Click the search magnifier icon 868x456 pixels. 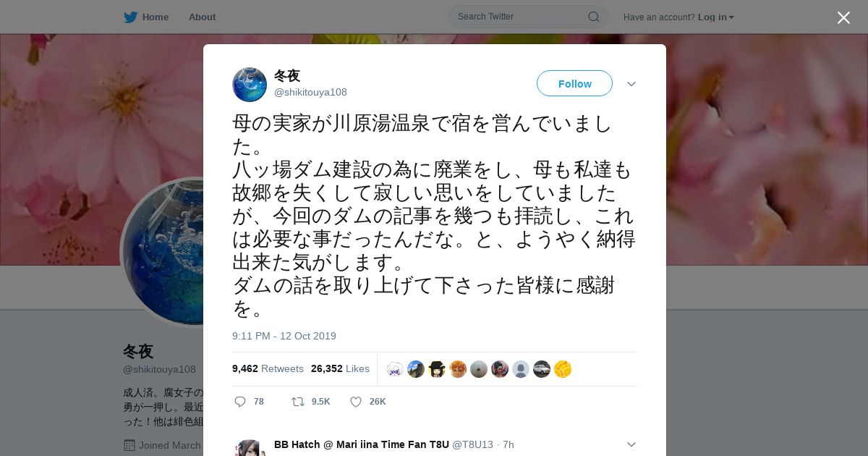click(x=593, y=17)
